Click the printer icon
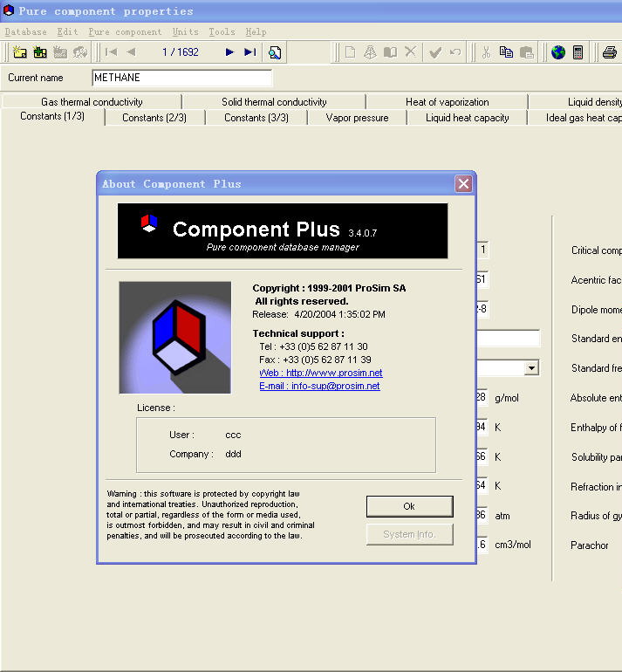Screen dimensions: 622x672 point(610,52)
